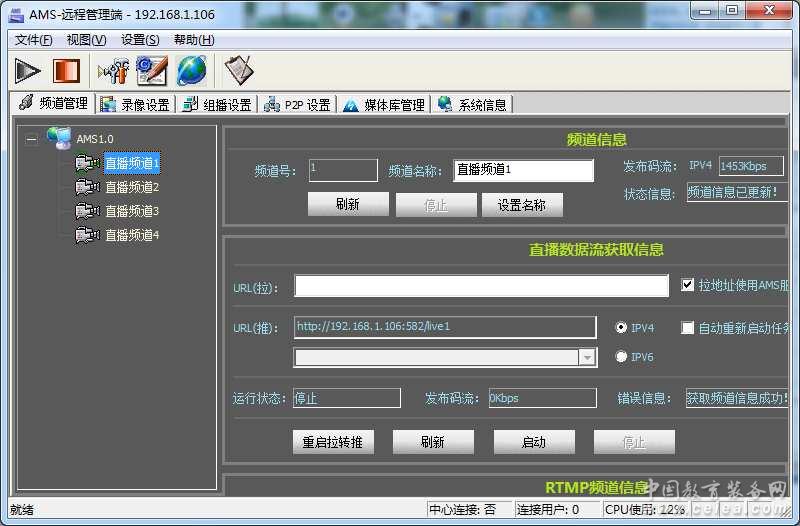Click the 设置名称 button
The width and height of the screenshot is (800, 526).
[522, 205]
